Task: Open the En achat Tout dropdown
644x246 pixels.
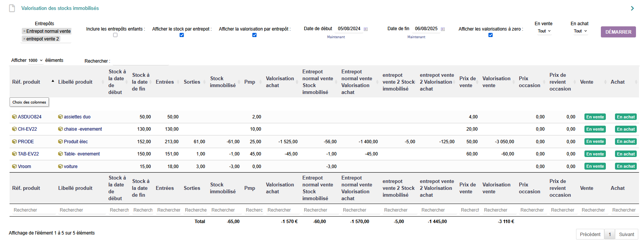Action: tap(580, 31)
